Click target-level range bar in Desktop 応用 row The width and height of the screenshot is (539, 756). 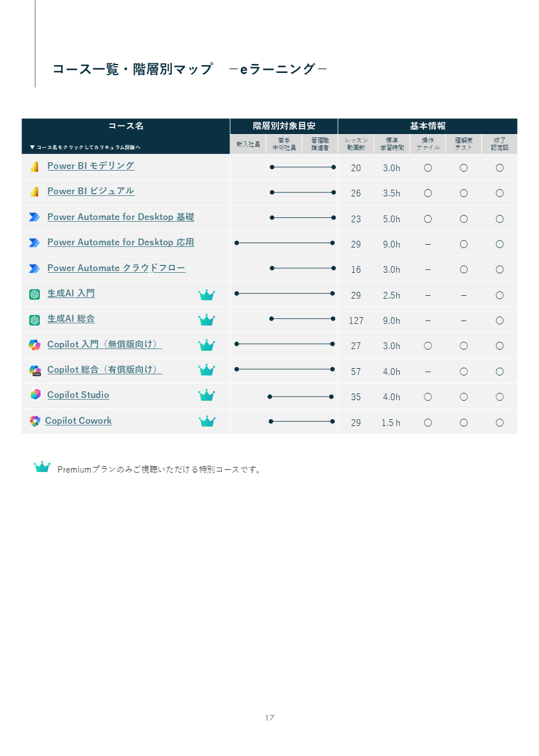coord(285,243)
